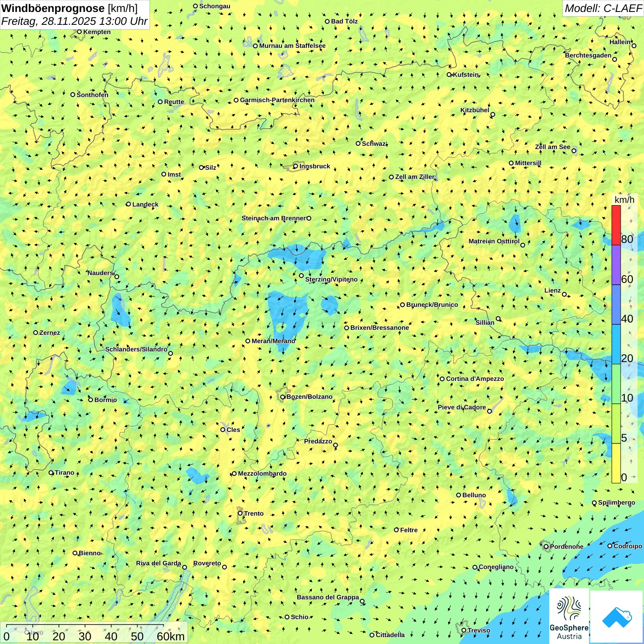This screenshot has height=644, width=644.
Task: Click the Pordenone label
Action: pos(567,546)
